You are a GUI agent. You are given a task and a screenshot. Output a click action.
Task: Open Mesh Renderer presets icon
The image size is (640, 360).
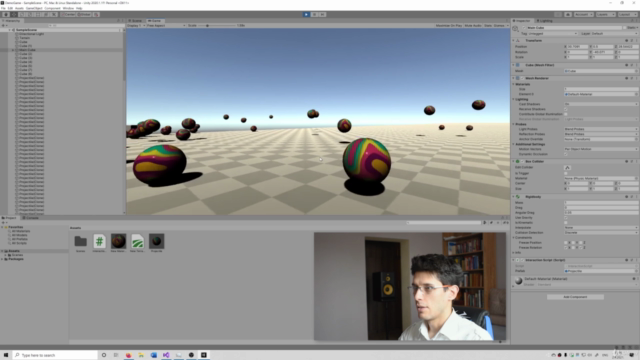pos(631,78)
